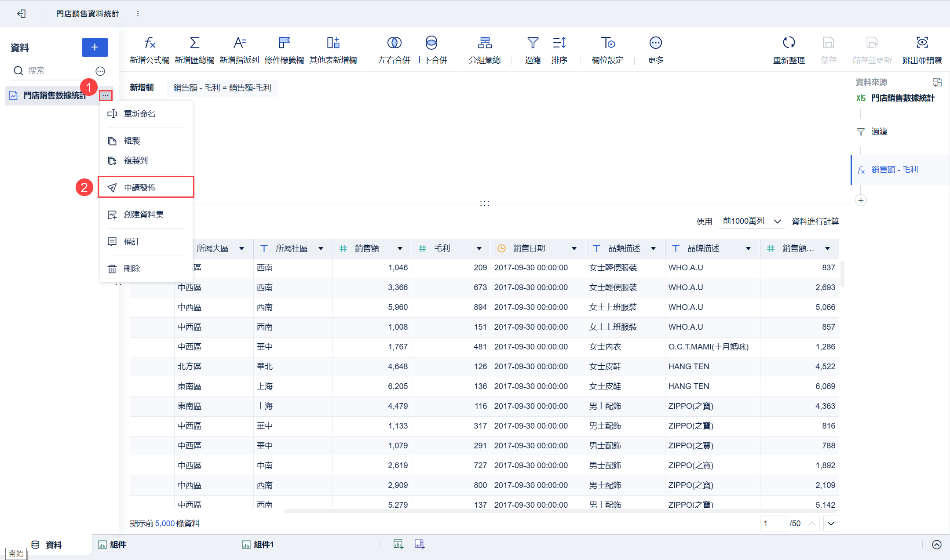The height and width of the screenshot is (560, 950).
Task: Open the 過濾 filter tool
Action: pyautogui.click(x=533, y=43)
